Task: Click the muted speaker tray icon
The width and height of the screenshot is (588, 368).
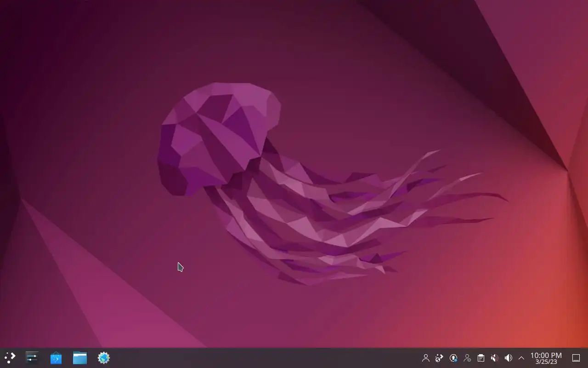Action: click(x=495, y=358)
